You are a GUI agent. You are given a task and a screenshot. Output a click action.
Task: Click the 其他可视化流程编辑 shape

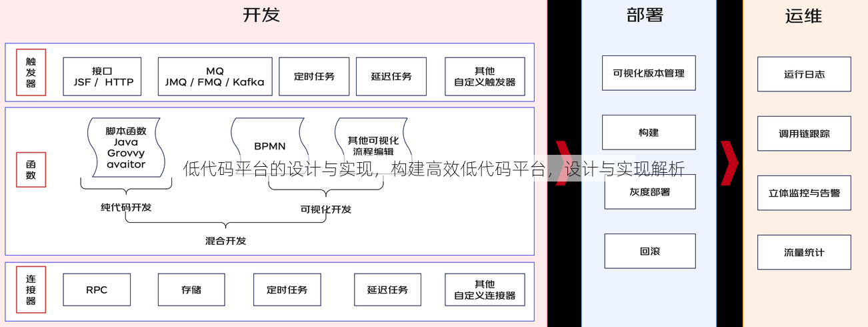coord(373,145)
